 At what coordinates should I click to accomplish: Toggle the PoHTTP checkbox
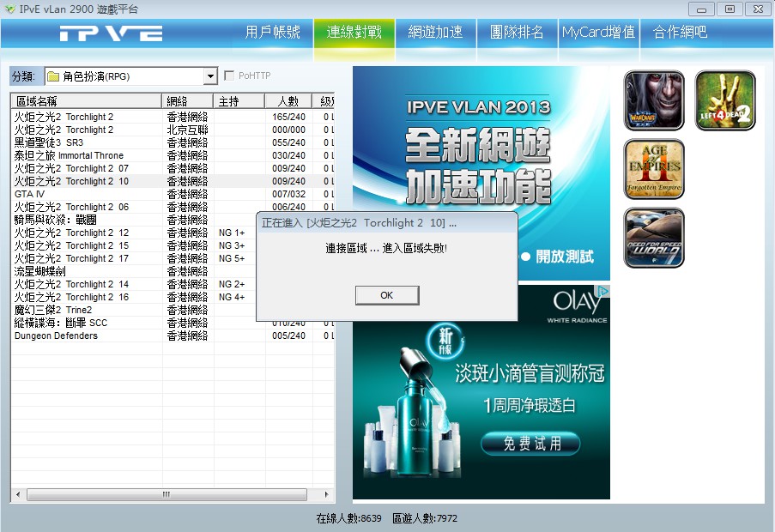[x=229, y=76]
